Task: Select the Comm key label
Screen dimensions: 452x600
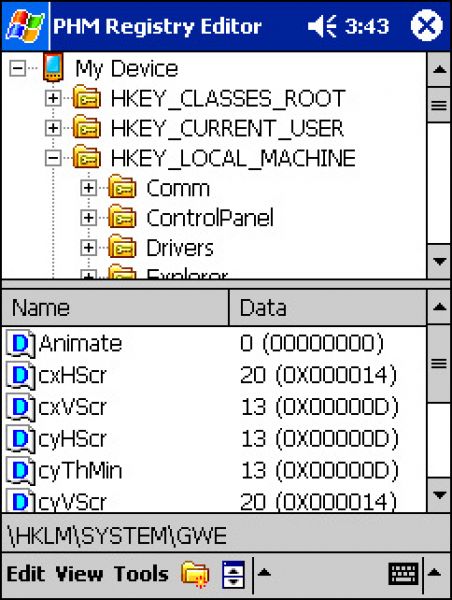Action: click(178, 188)
